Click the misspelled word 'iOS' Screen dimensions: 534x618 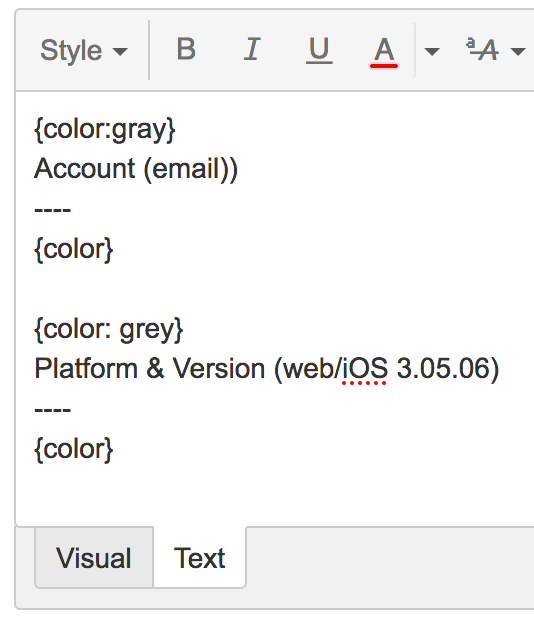click(x=365, y=369)
